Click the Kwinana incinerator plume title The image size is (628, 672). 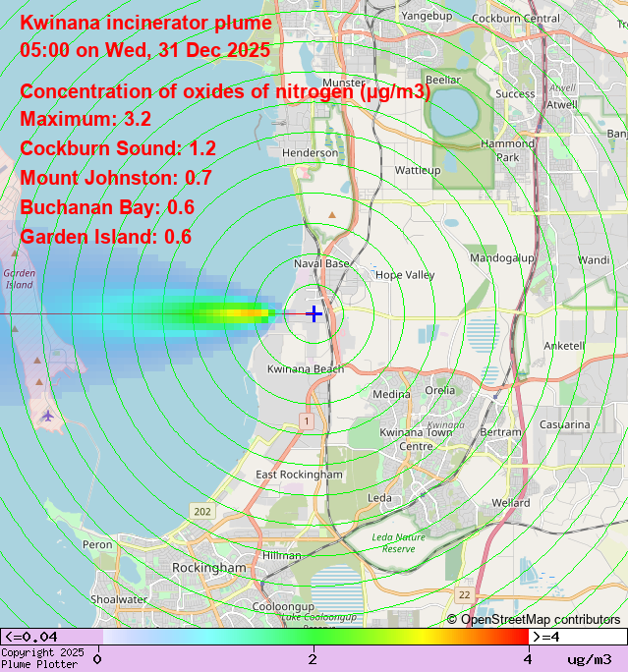(145, 22)
